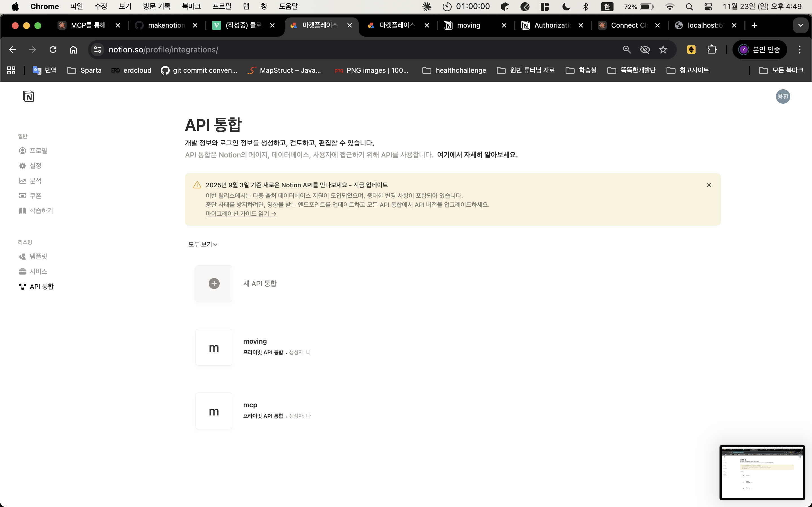Bookmark this page with star icon

[663, 50]
